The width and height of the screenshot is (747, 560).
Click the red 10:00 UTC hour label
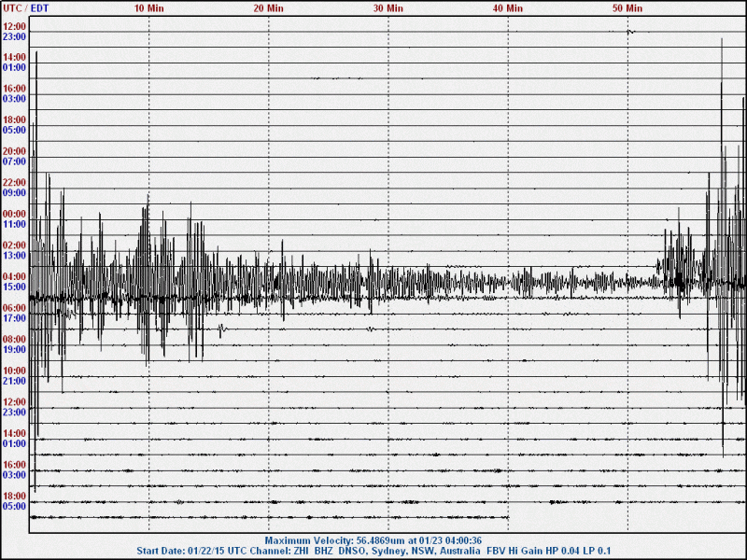(15, 371)
